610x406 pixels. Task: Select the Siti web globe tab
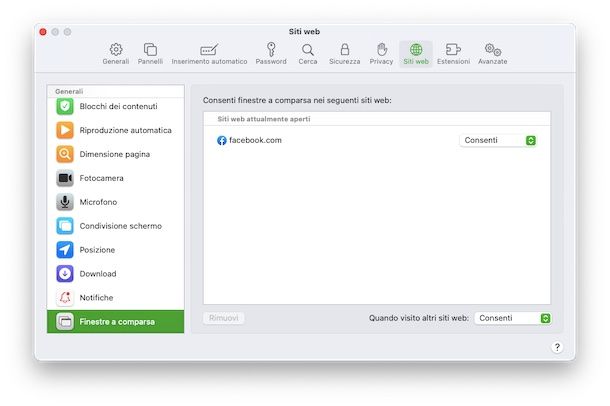tap(416, 54)
